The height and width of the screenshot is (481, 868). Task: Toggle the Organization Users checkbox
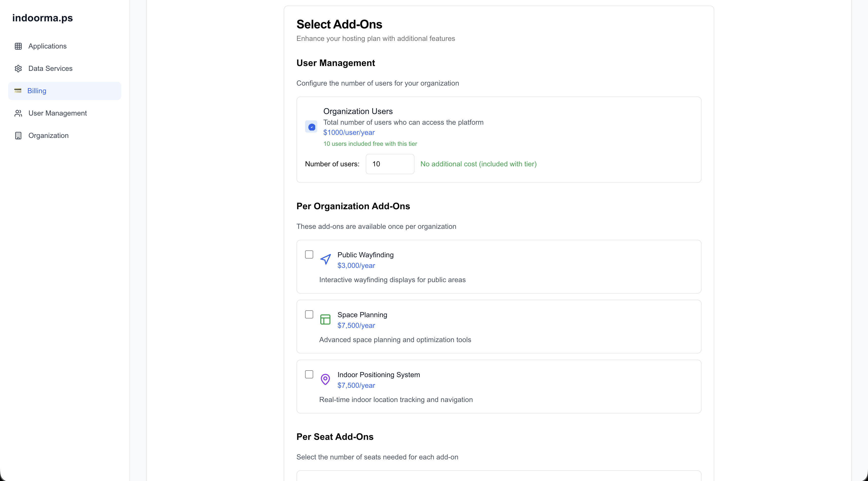click(x=311, y=127)
